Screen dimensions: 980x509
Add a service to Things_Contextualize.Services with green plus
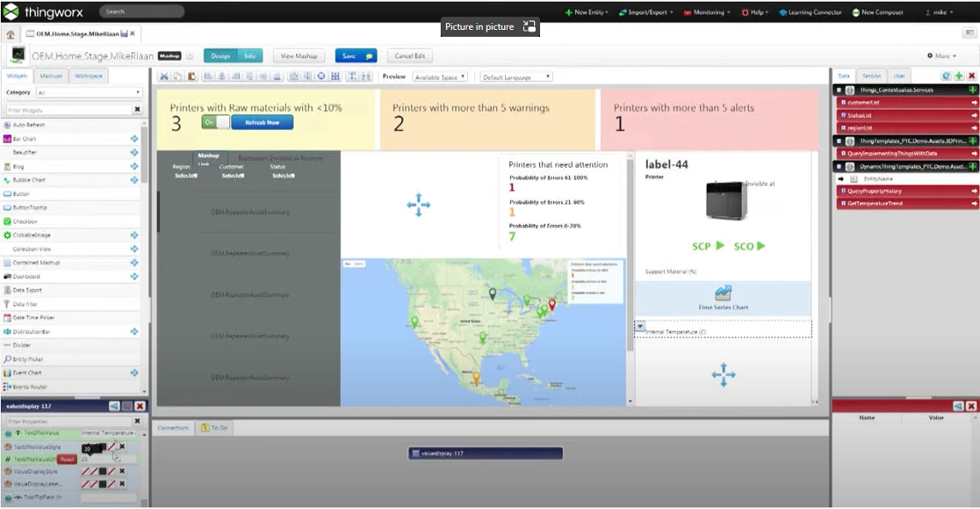click(x=973, y=90)
